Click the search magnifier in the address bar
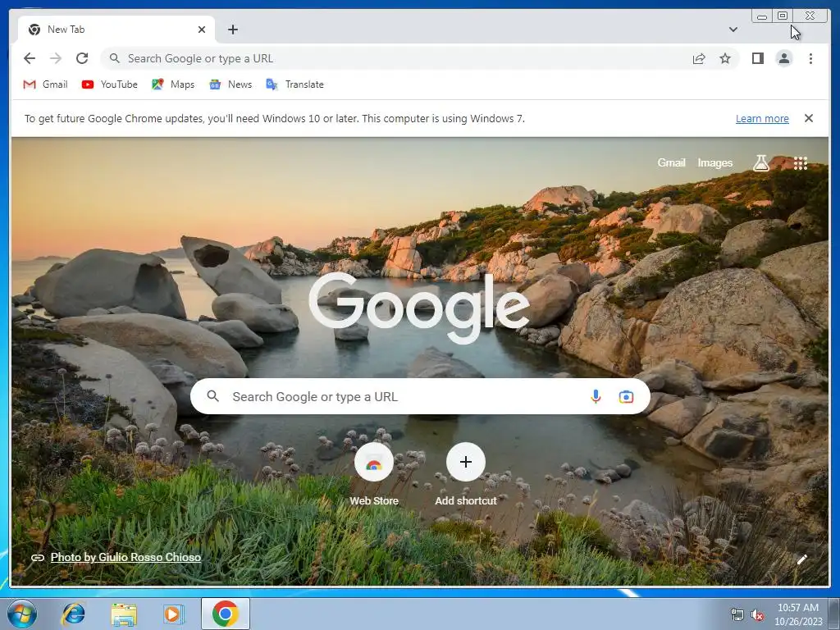The width and height of the screenshot is (840, 630). coord(114,58)
